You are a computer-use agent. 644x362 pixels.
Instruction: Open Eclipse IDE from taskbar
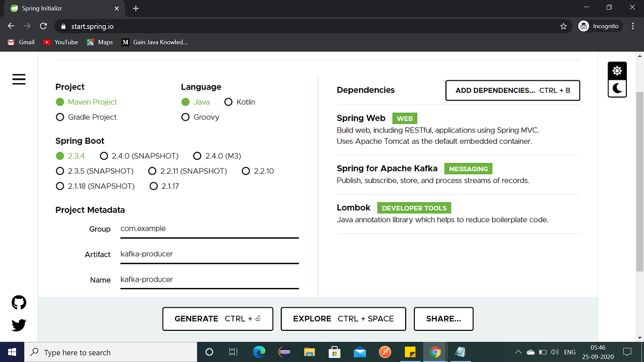[x=284, y=352]
